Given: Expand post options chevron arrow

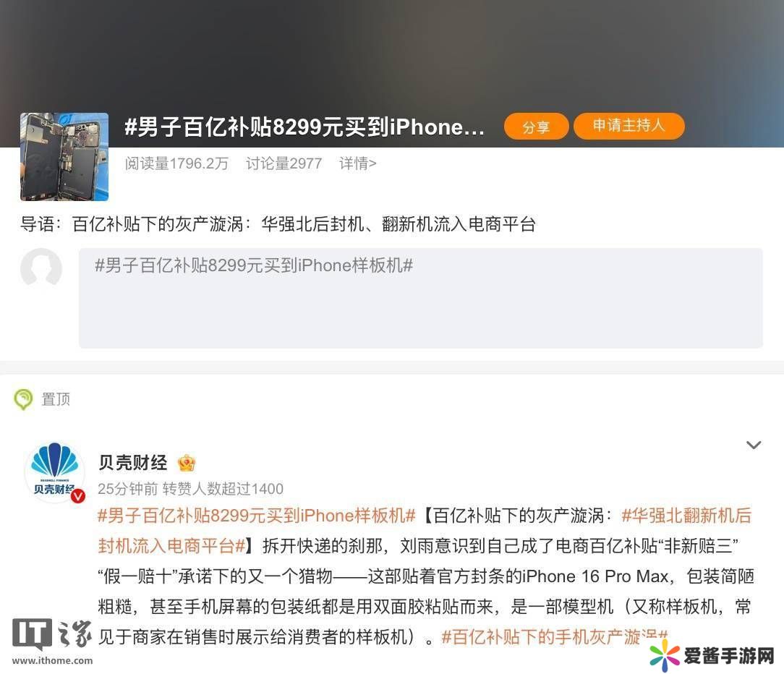Looking at the screenshot, I should (754, 445).
